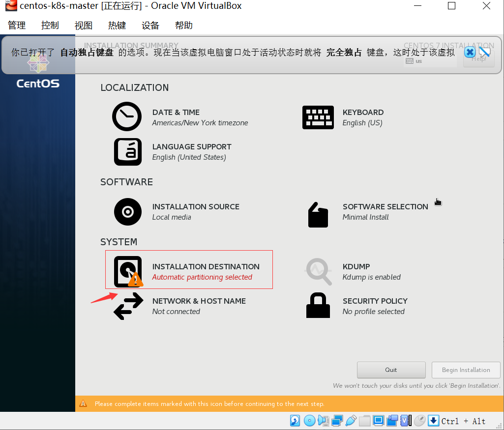This screenshot has height=430, width=504.
Task: Click the warning triangle in orange bar
Action: [83, 403]
